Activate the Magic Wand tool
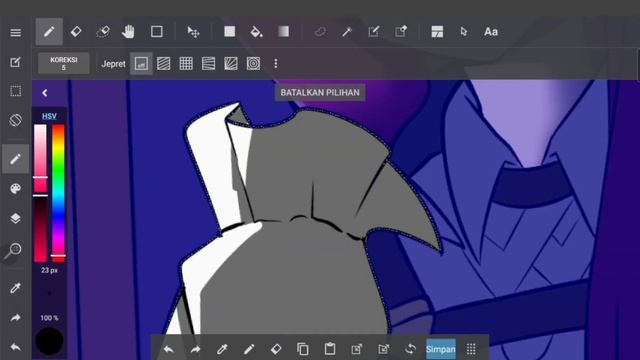640x360 pixels. (347, 31)
